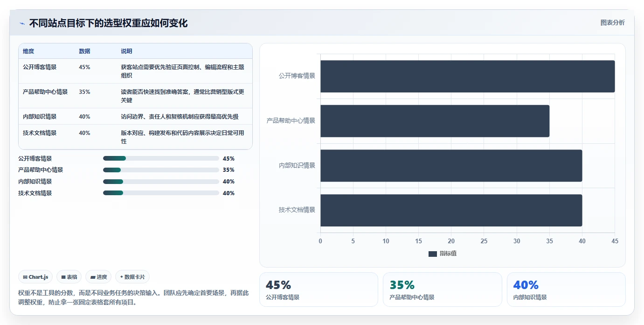This screenshot has width=644, height=325.
Task: Click the 35% value in table
Action: tap(84, 92)
